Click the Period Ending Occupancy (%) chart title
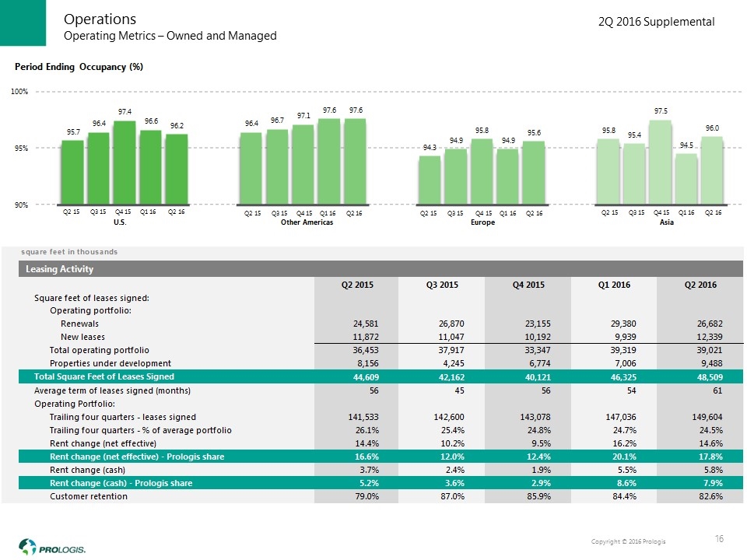 click(80, 67)
